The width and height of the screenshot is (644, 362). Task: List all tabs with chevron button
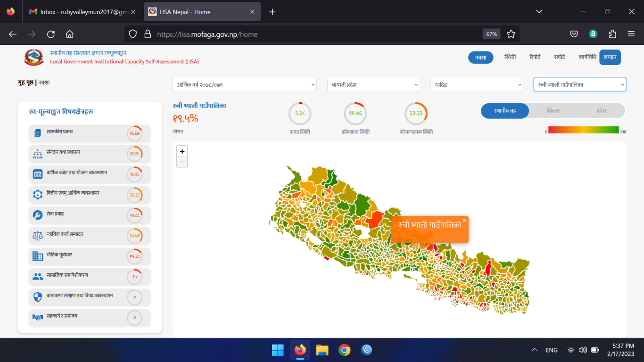coord(539,11)
